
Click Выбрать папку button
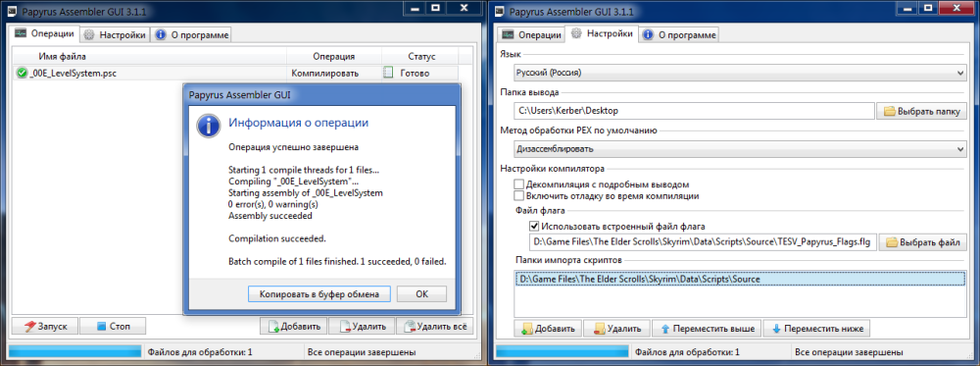coord(922,111)
